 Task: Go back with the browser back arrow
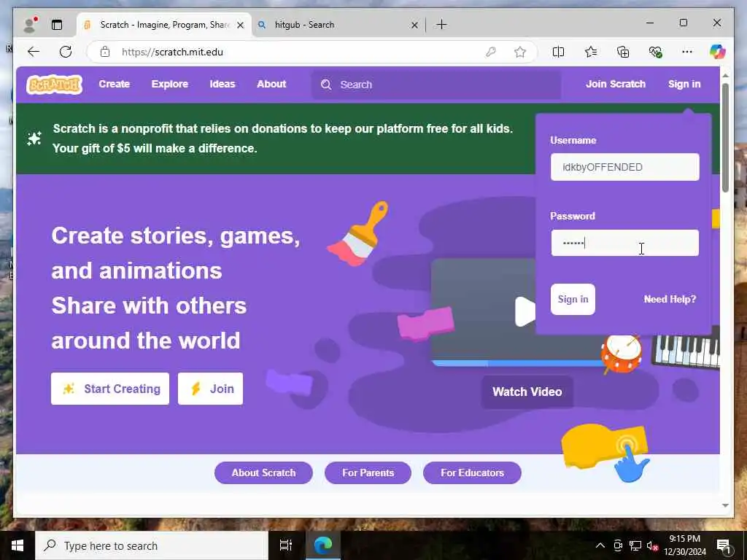coord(34,52)
